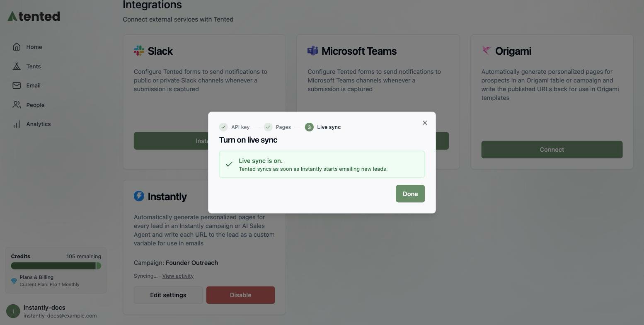Image resolution: width=644 pixels, height=325 pixels.
Task: Click the People users icon
Action: coord(17,105)
